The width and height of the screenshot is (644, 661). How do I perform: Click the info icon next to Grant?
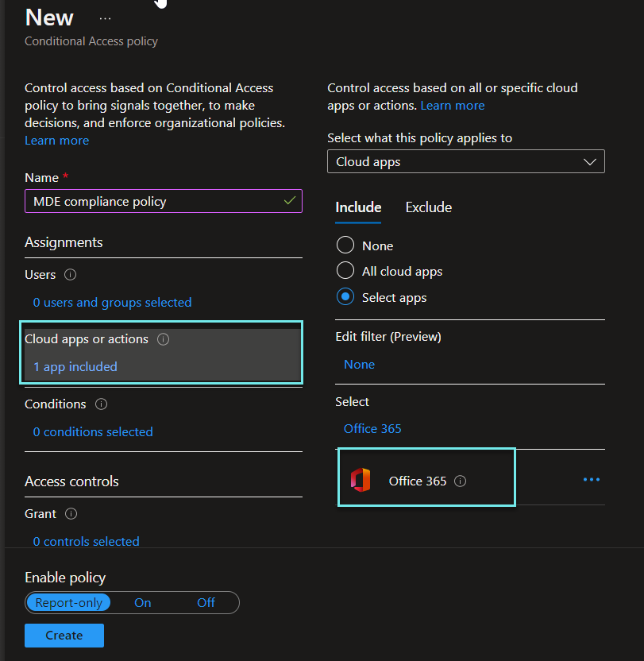[x=71, y=514]
